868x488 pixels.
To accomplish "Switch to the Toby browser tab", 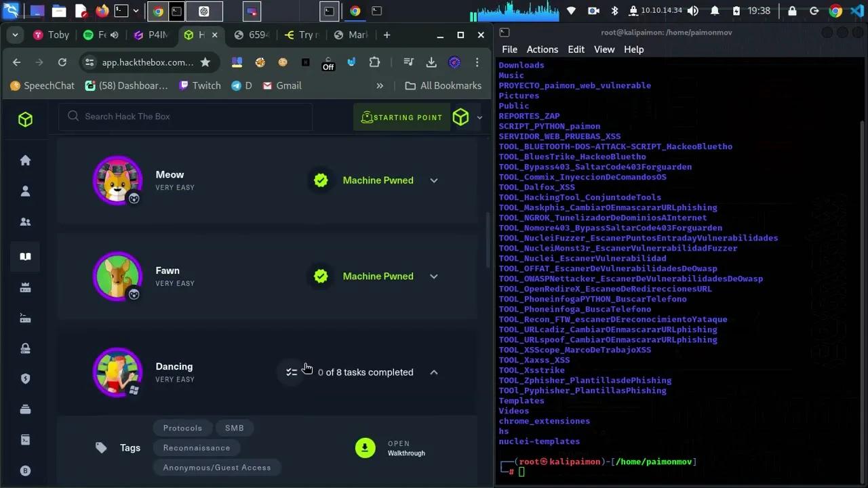I will pyautogui.click(x=52, y=35).
